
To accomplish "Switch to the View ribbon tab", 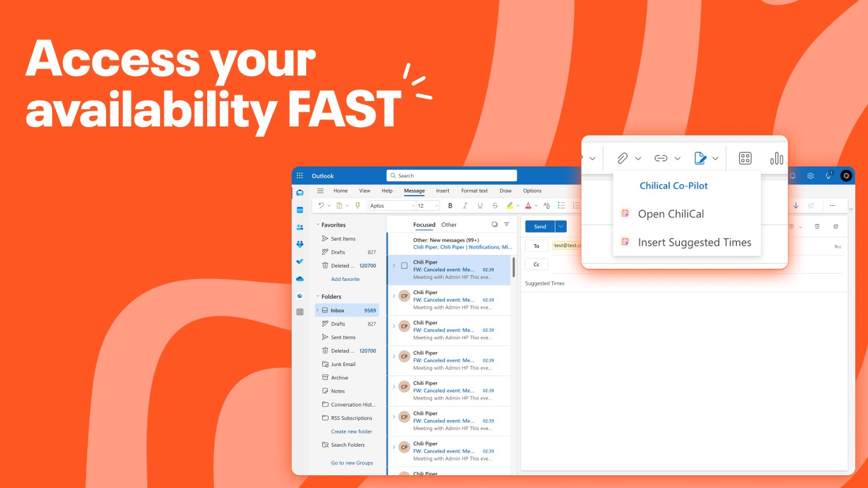I will coord(365,191).
